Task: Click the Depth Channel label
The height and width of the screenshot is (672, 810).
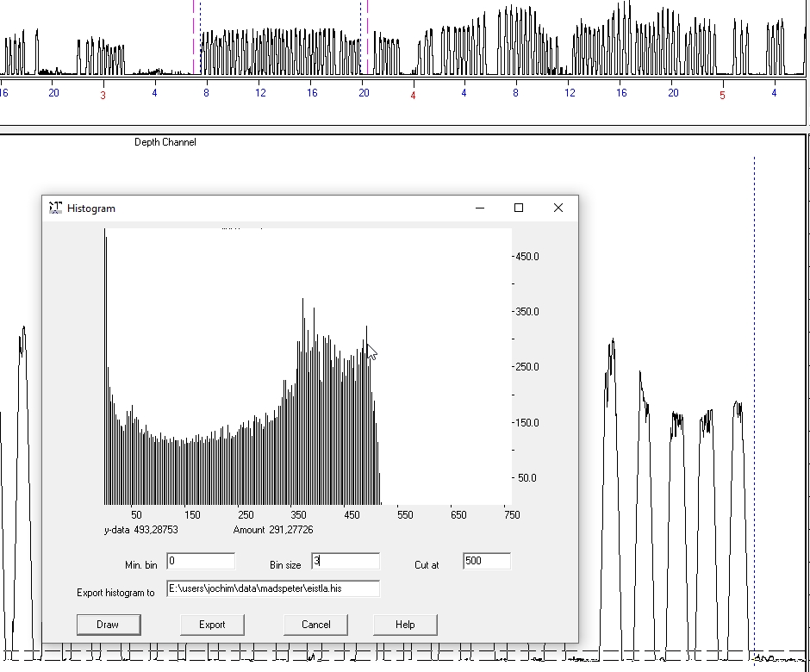Action: click(165, 142)
